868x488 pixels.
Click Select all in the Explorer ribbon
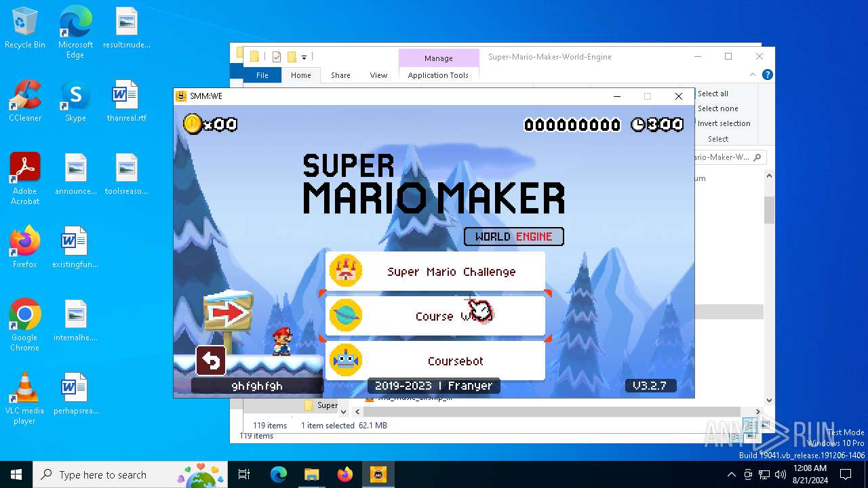[713, 94]
